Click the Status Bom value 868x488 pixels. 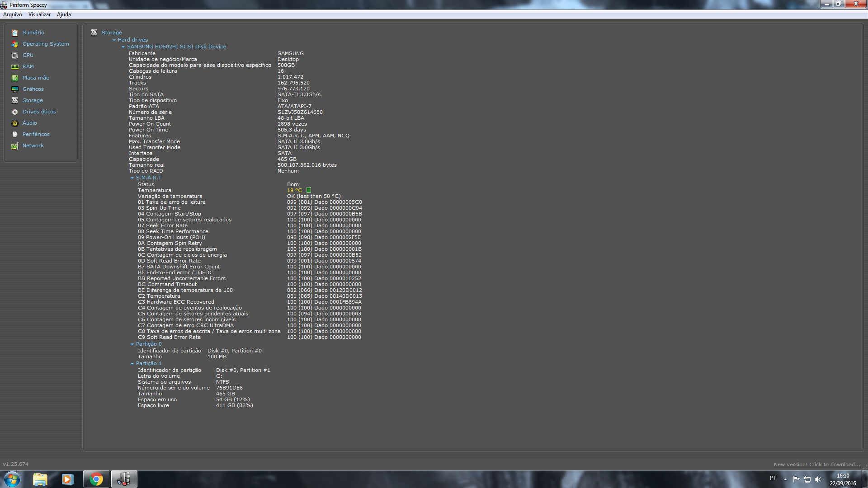point(293,184)
